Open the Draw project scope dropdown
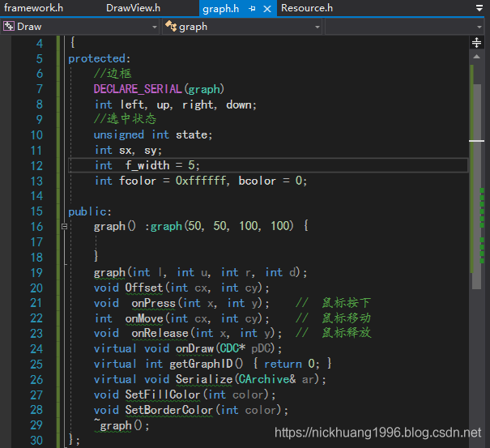The image size is (490, 448). 155,26
